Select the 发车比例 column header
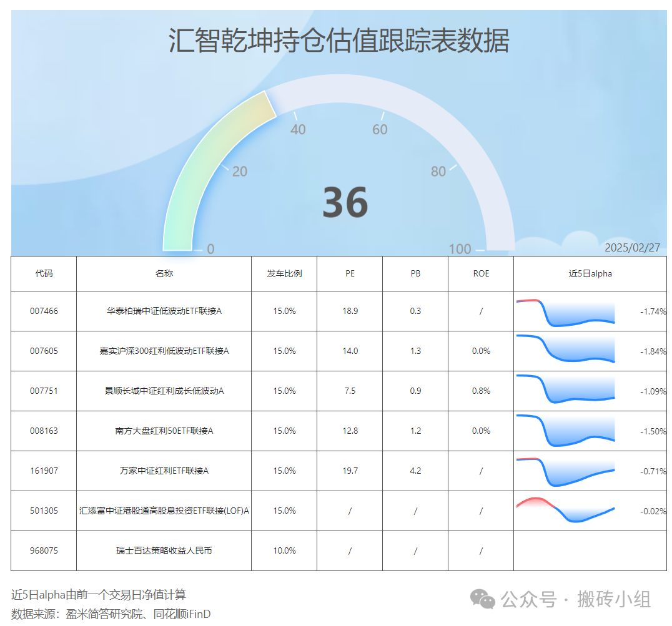This screenshot has width=672, height=626. pyautogui.click(x=284, y=273)
